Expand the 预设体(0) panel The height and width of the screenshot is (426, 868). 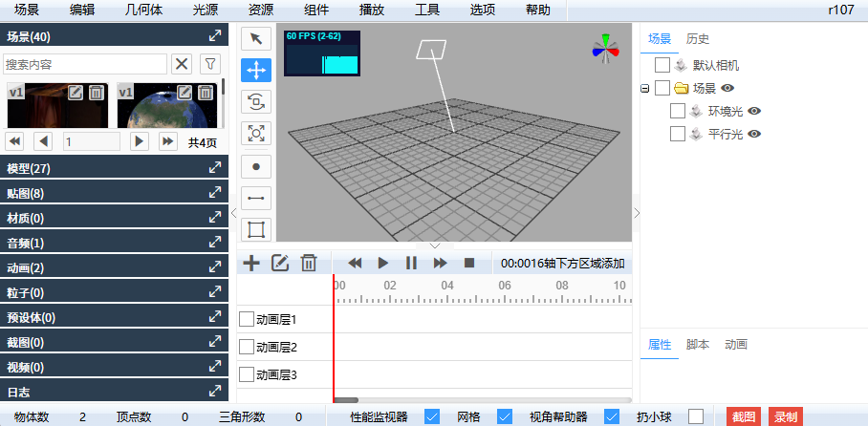pos(215,317)
